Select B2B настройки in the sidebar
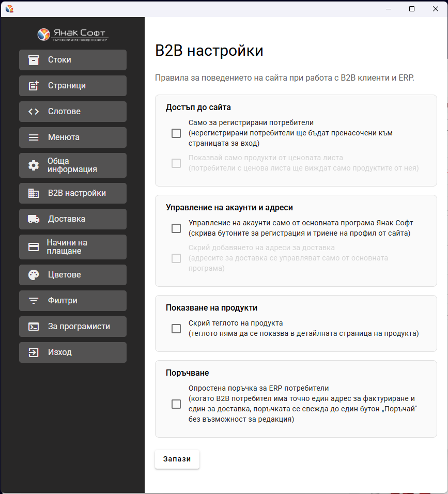 click(73, 193)
